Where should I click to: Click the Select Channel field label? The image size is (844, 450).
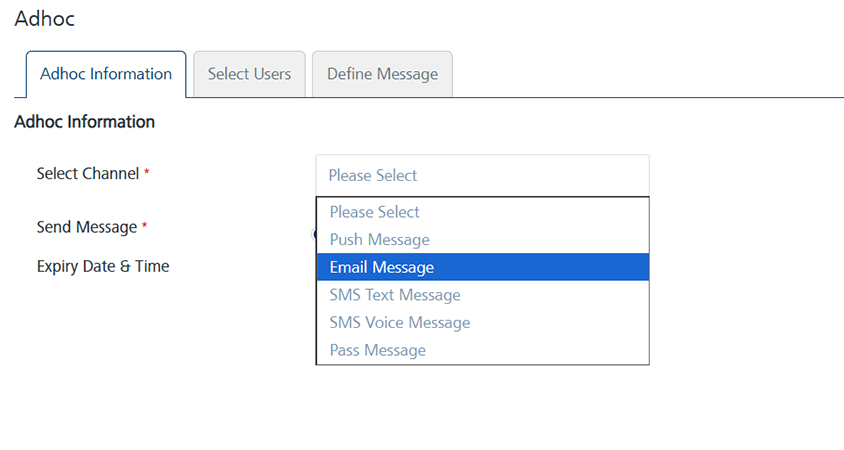tap(88, 173)
